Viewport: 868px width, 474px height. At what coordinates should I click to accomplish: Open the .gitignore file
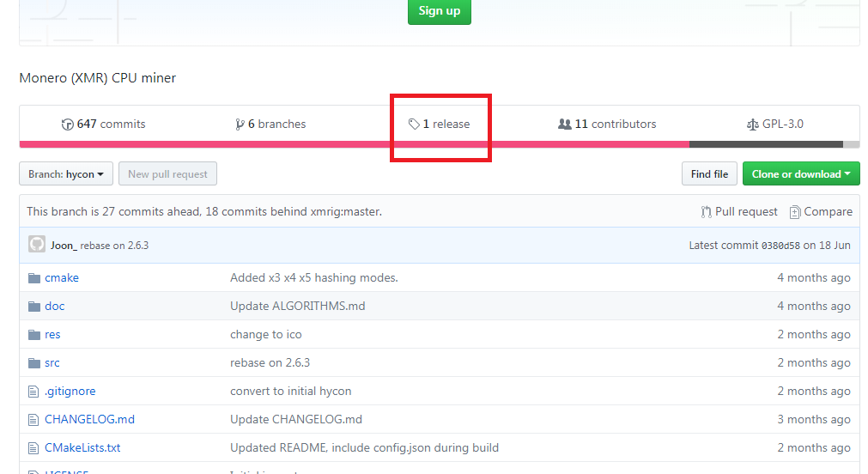(x=70, y=391)
